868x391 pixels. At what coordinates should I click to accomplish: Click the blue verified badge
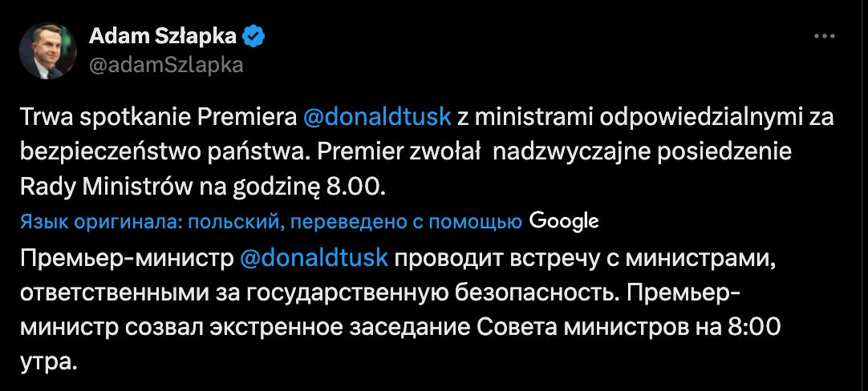(x=254, y=36)
